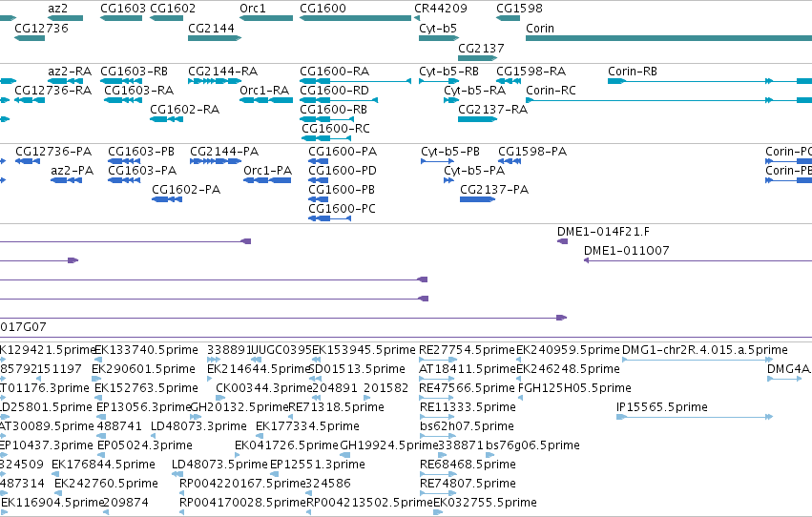Select EST EK032755.5prime
Screen dimensions: 812x517
point(438,512)
